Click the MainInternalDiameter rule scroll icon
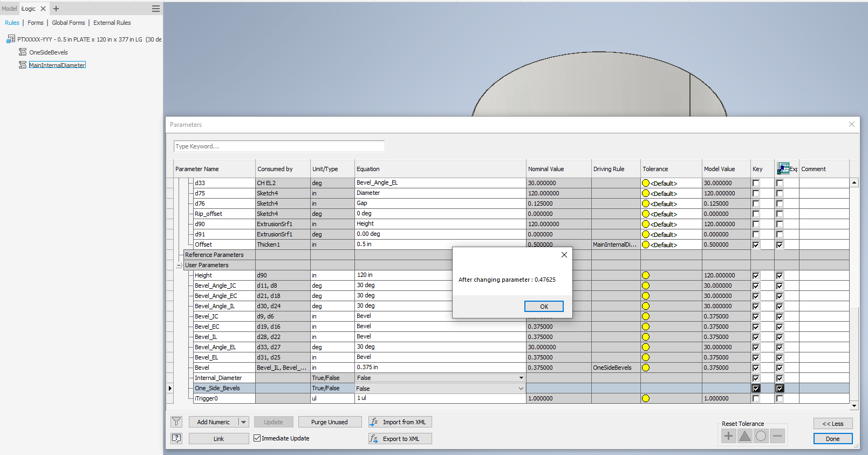 23,65
